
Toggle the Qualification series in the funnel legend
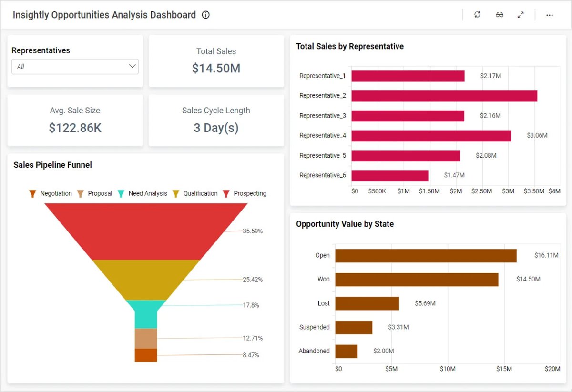pyautogui.click(x=177, y=193)
